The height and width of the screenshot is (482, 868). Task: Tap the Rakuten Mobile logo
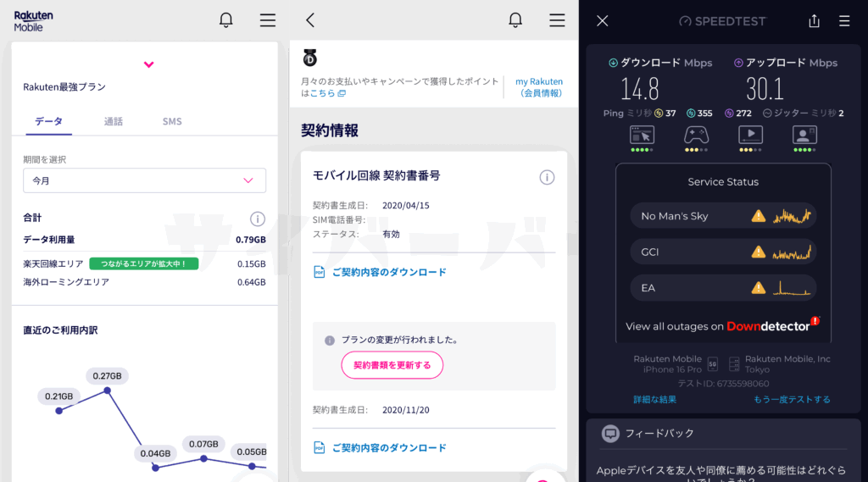(x=33, y=21)
